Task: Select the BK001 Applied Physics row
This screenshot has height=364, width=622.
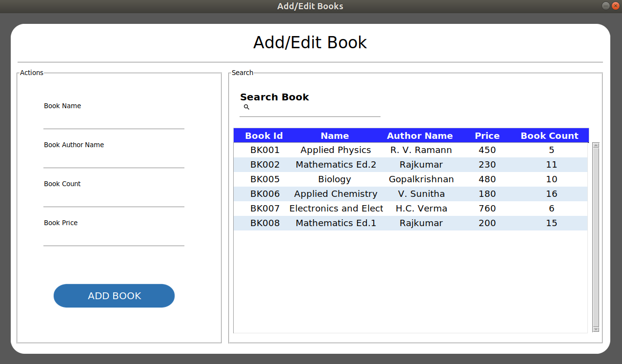Action: pyautogui.click(x=336, y=150)
